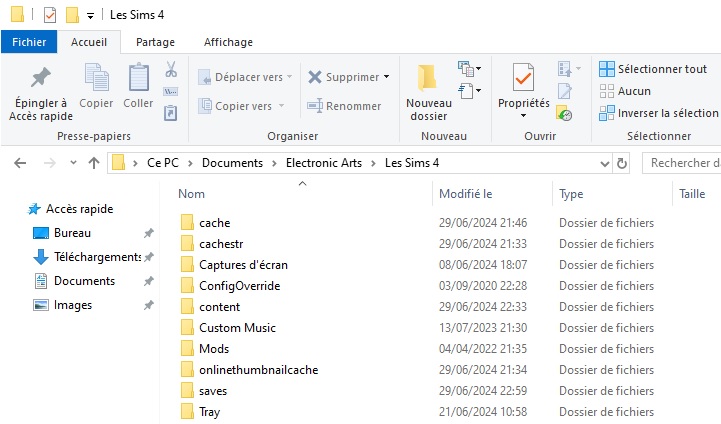Refresh the folder view using the refresh icon

coord(622,163)
